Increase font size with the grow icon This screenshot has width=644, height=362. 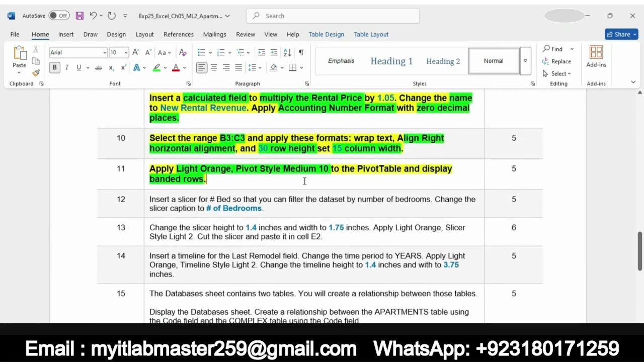135,52
